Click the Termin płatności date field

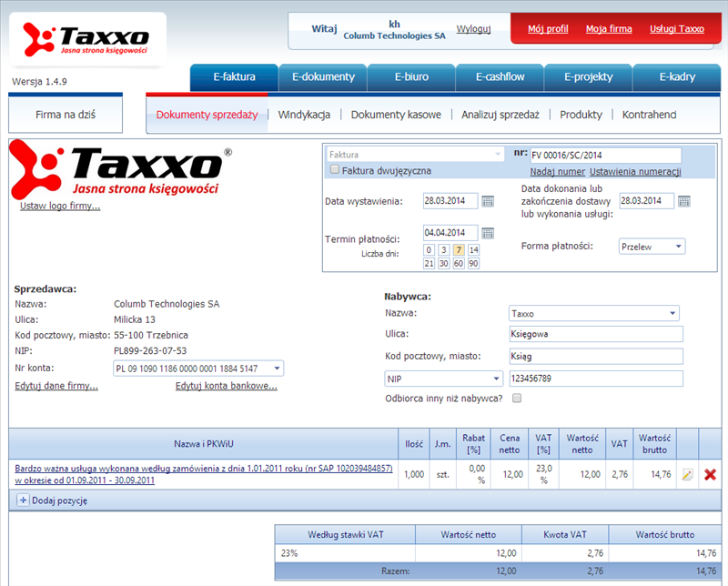pyautogui.click(x=450, y=233)
